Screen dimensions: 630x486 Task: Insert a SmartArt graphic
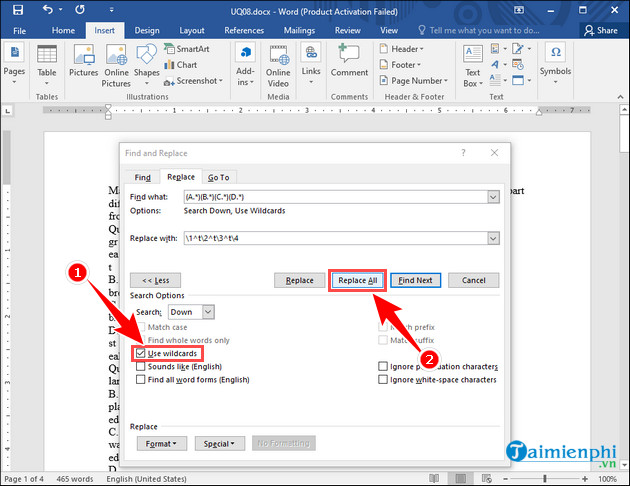(x=186, y=49)
